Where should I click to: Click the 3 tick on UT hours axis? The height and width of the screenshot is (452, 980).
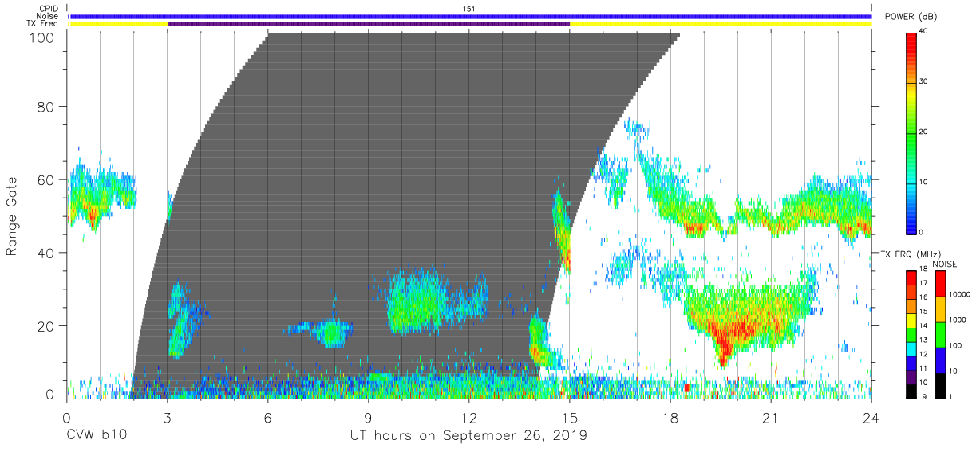tap(167, 418)
